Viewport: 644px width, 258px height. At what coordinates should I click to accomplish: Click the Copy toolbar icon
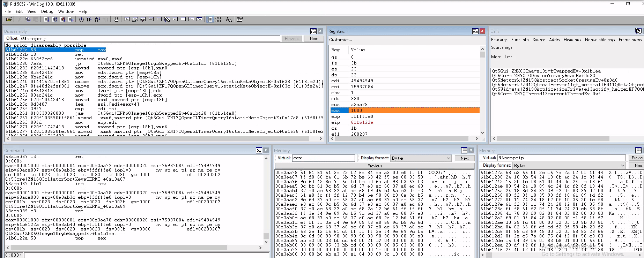tap(28, 20)
